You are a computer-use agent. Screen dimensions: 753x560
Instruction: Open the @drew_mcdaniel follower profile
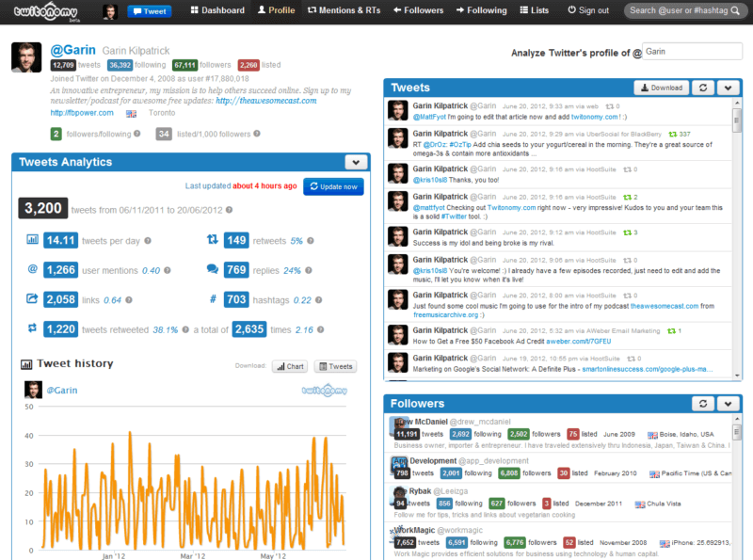(480, 422)
